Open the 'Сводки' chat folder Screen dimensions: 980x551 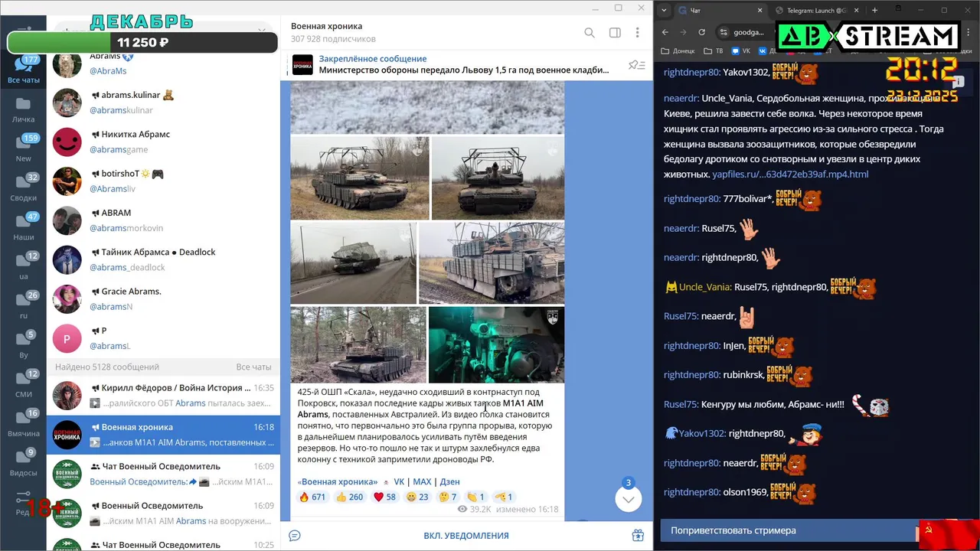point(24,187)
